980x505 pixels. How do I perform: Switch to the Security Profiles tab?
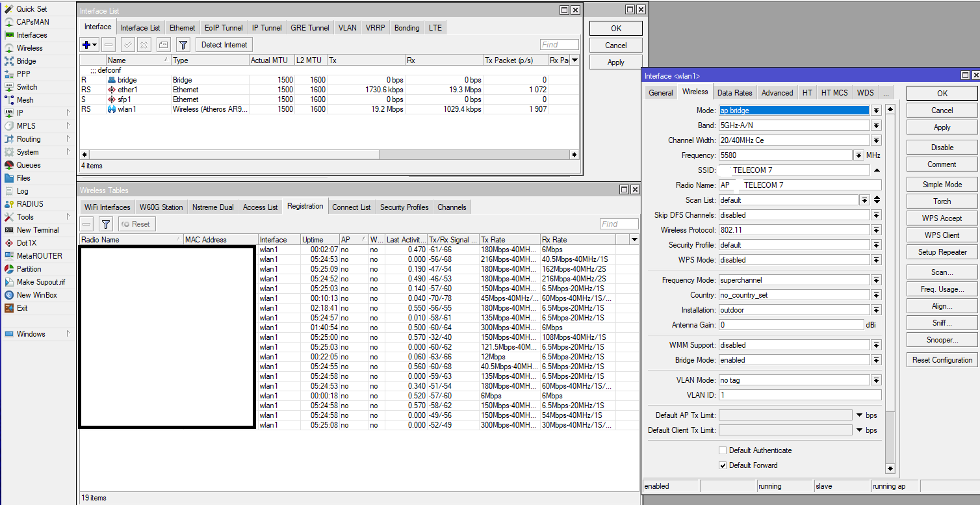coord(404,207)
